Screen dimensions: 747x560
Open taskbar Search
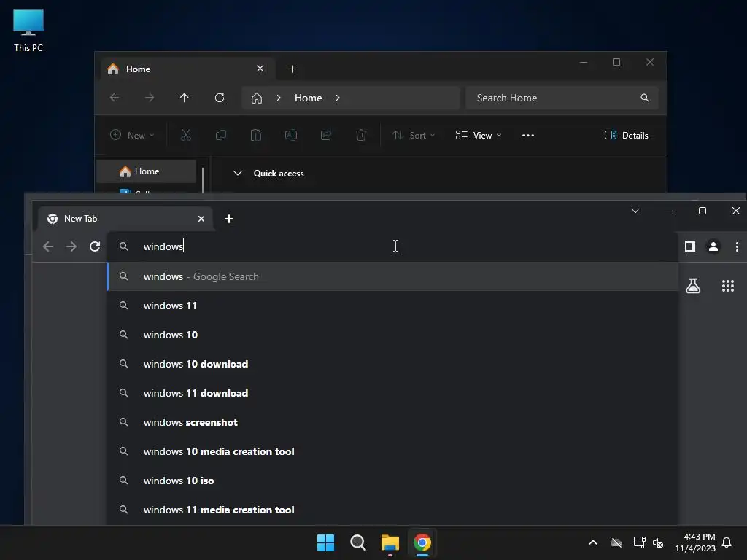357,542
